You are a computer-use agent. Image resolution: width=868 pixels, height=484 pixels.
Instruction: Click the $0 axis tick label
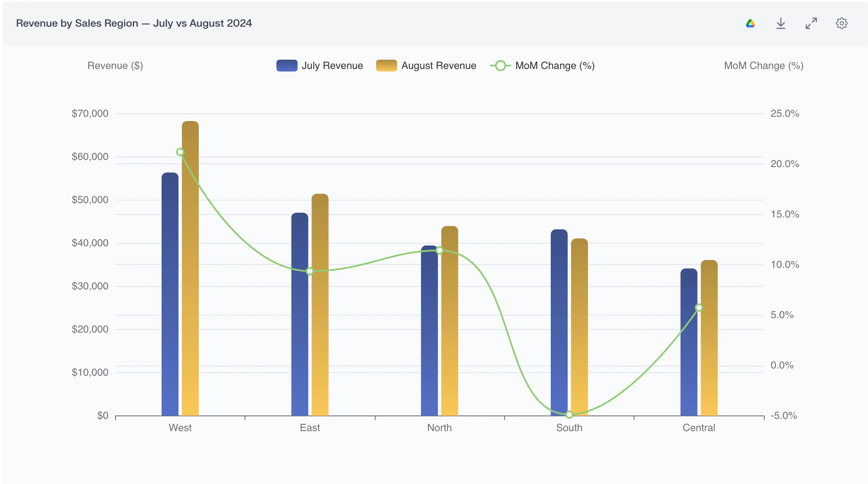pos(103,415)
